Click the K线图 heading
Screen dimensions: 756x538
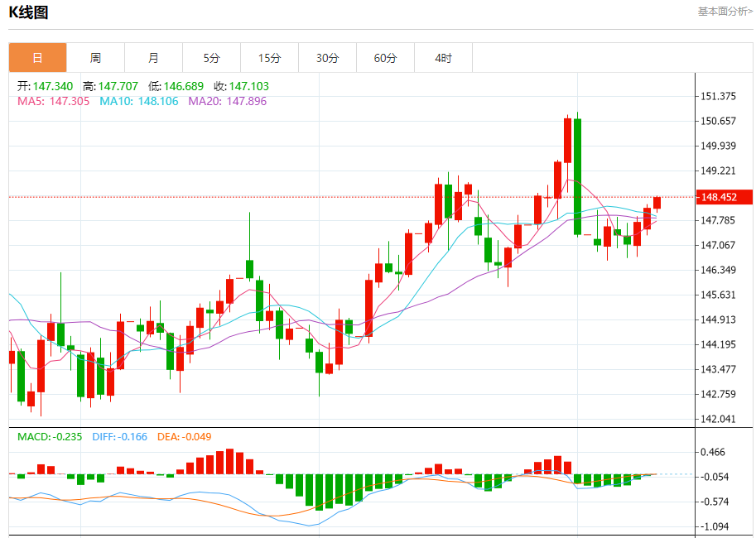click(x=28, y=12)
